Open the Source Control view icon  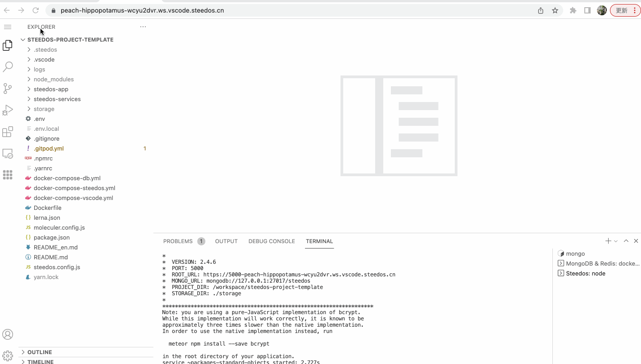8,89
